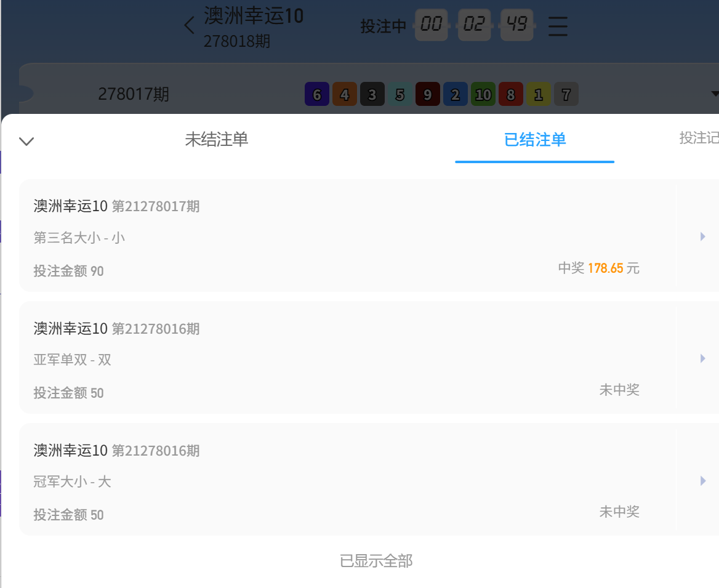
Task: Click the dark red number 9 ball
Action: (x=427, y=94)
